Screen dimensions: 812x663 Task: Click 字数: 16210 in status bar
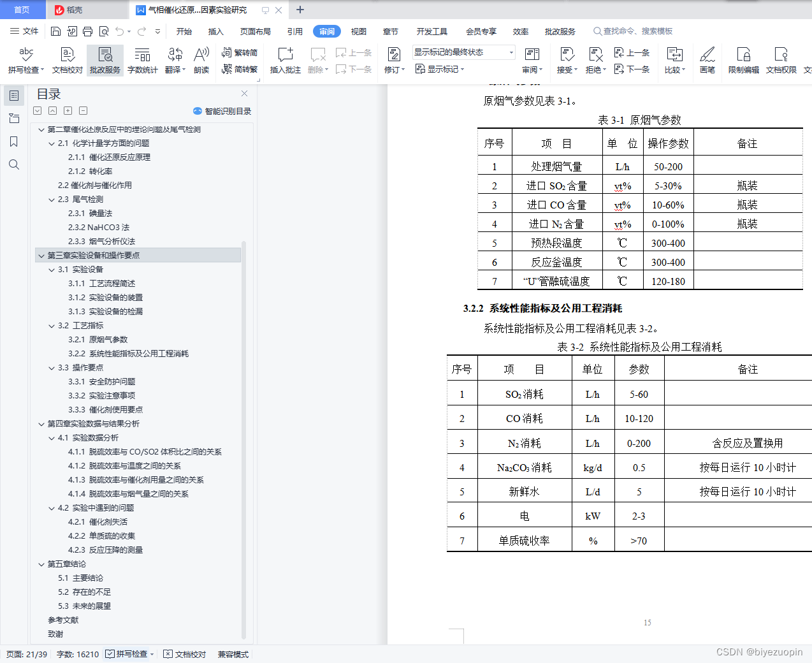click(78, 654)
